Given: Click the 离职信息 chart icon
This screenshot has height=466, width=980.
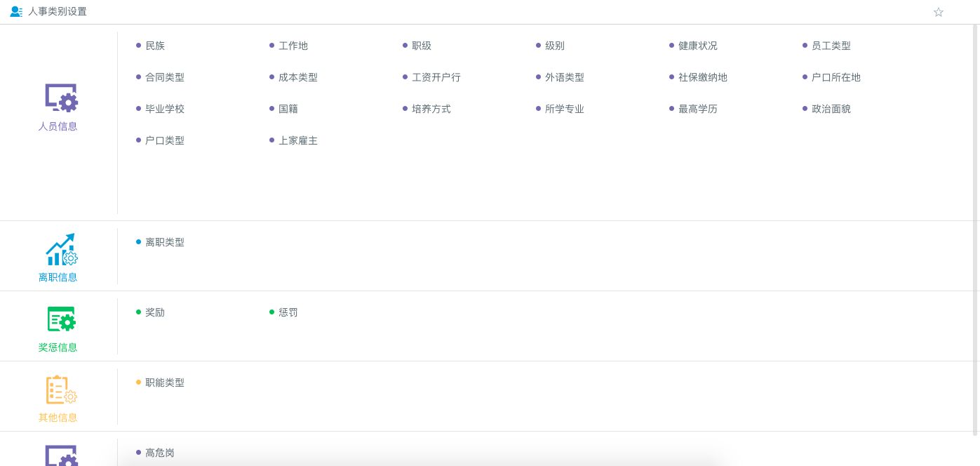Looking at the screenshot, I should point(61,249).
